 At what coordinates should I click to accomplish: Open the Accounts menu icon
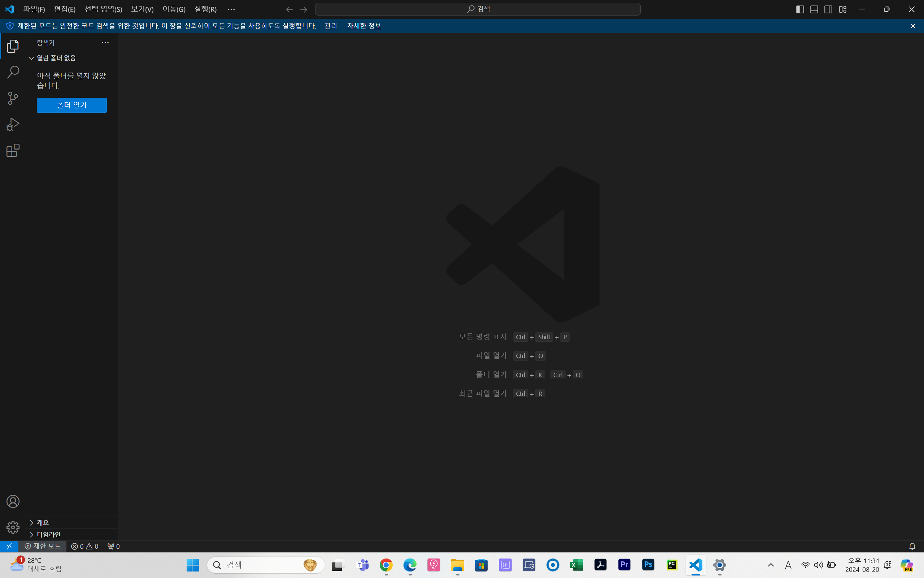13,501
